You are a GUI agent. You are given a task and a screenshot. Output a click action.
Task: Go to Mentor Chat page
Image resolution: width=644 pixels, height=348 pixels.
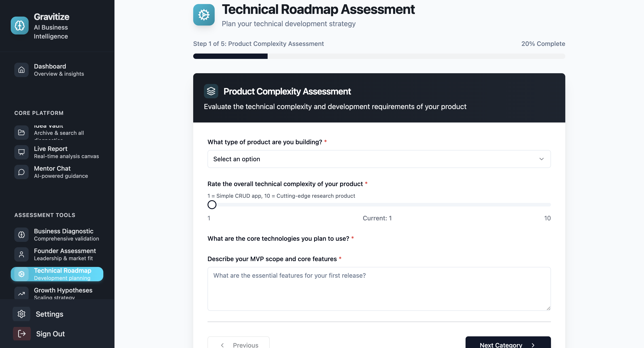click(57, 172)
